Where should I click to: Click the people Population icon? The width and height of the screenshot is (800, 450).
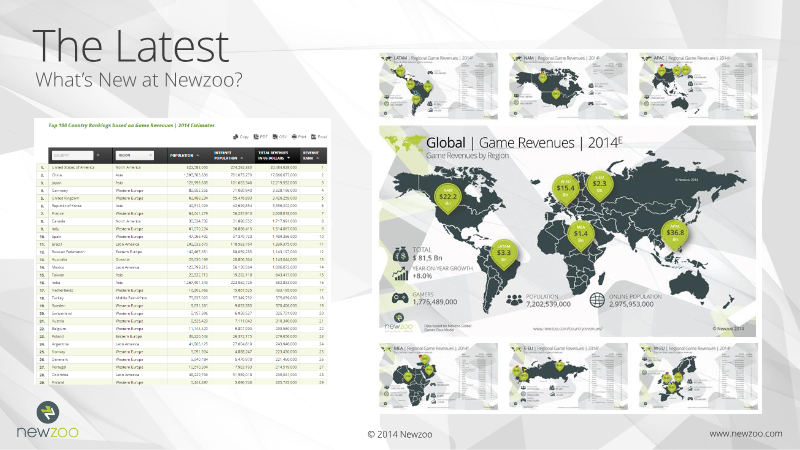point(514,299)
